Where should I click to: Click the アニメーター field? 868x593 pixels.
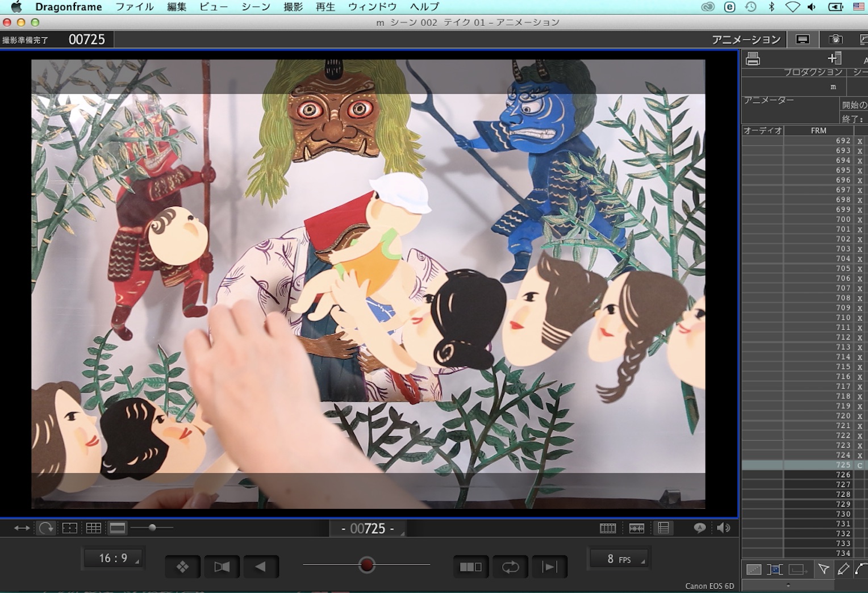[790, 109]
